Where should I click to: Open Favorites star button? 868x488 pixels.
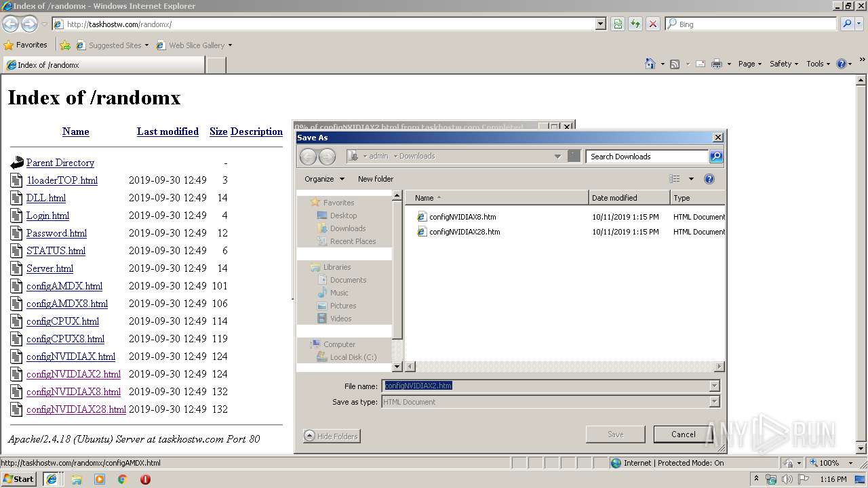26,45
